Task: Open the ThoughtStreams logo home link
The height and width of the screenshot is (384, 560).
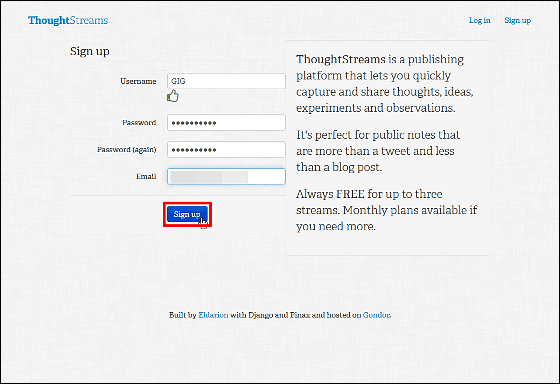Action: coord(68,20)
